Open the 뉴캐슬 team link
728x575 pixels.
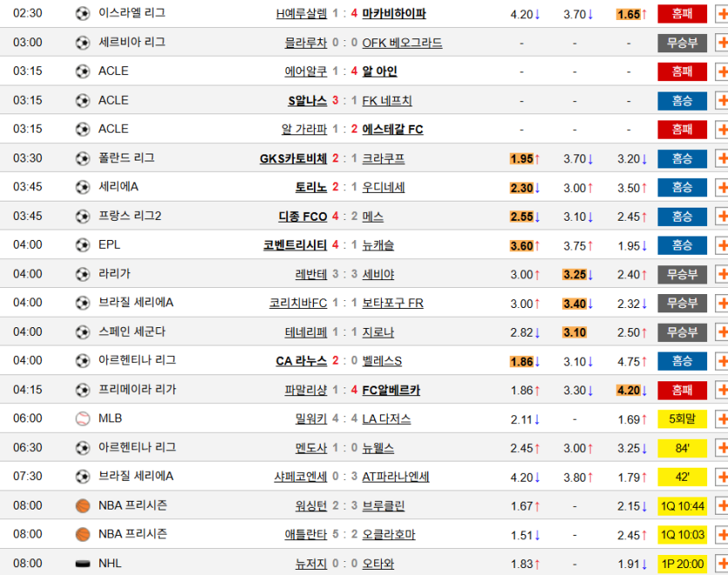(x=378, y=245)
